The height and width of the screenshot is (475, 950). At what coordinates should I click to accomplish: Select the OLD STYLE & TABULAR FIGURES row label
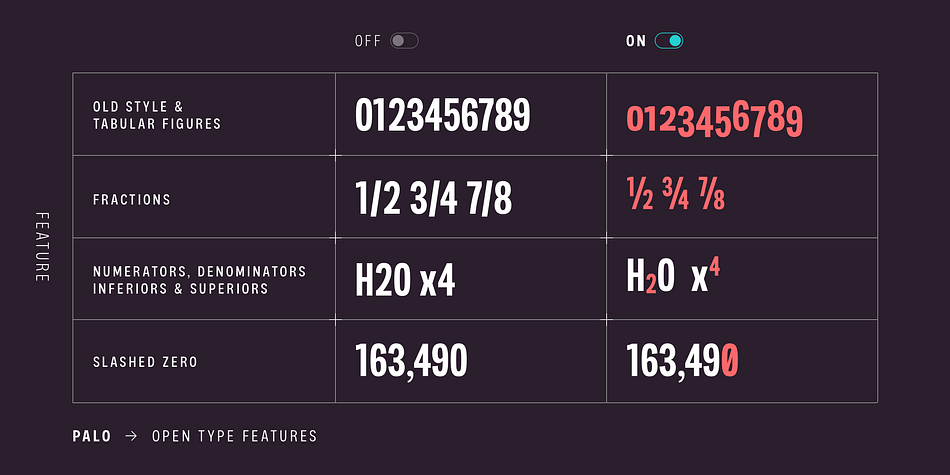coord(157,115)
